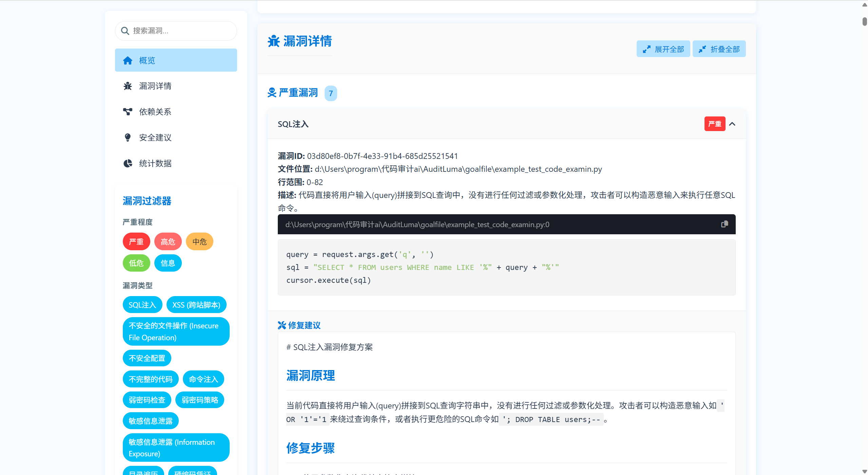Screen dimensions: 868x475
Task: Click the red 严重 badge on SQL注入 card
Action: coord(715,124)
